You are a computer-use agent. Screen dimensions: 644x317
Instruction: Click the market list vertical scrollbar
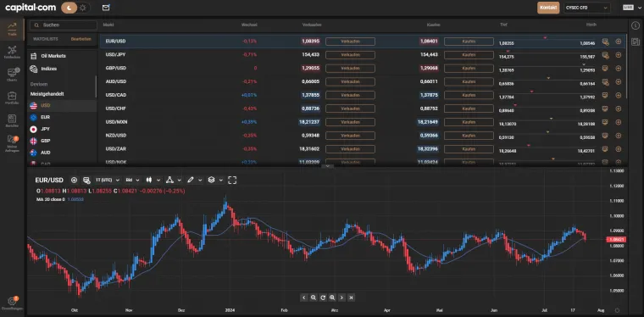[x=627, y=66]
